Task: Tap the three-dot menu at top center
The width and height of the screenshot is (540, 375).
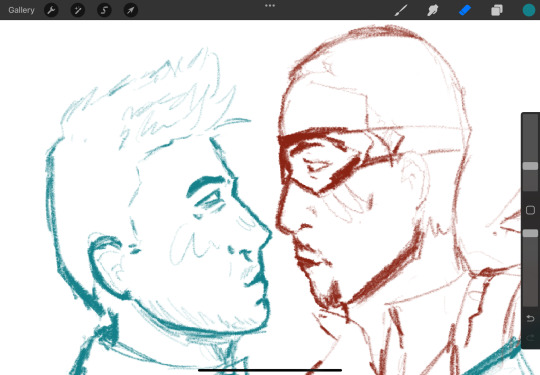Action: 270,6
